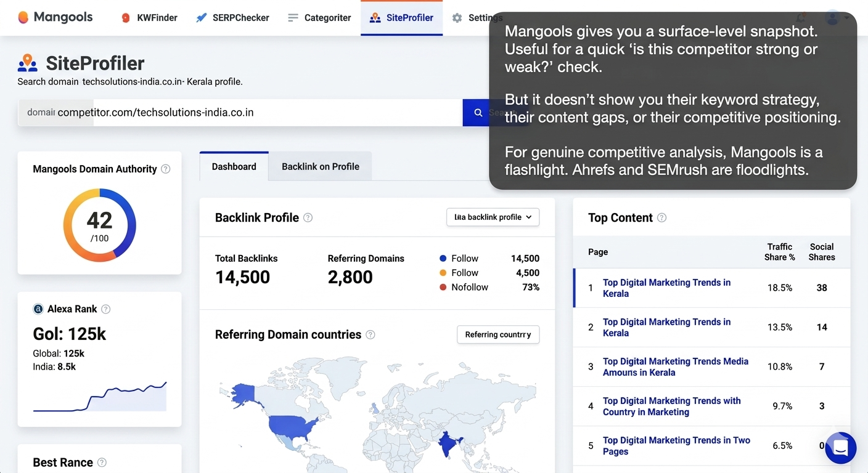The height and width of the screenshot is (473, 868).
Task: Open Trends with Country in Marketing link
Action: tap(671, 406)
